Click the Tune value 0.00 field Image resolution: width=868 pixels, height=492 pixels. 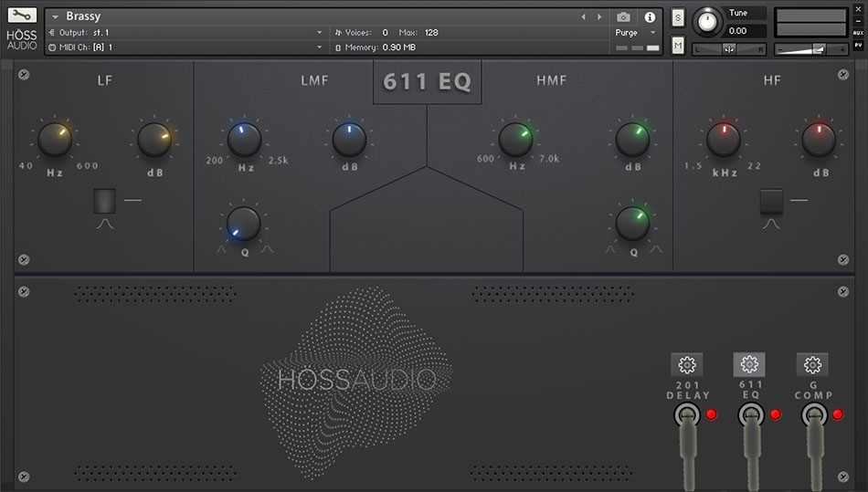745,31
